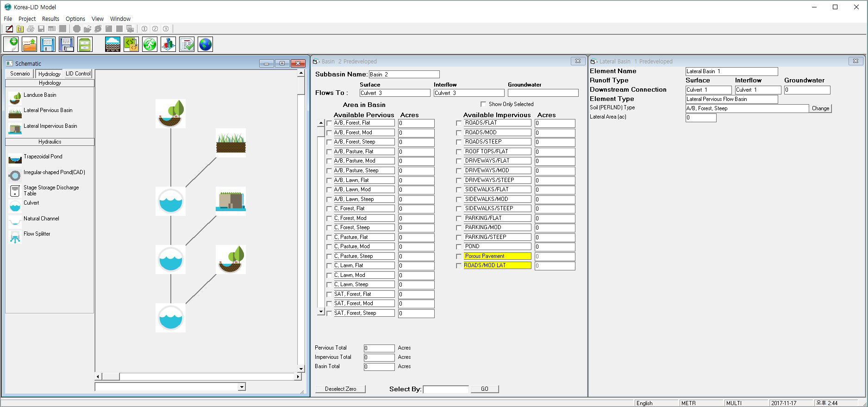Click the Hydrology section header button
This screenshot has height=407, width=868.
pos(50,83)
